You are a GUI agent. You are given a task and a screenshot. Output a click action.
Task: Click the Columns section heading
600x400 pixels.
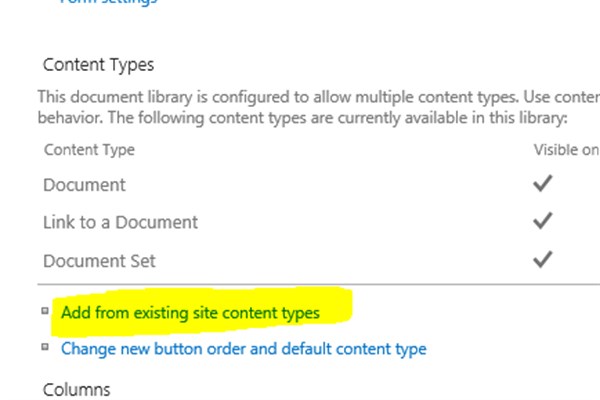tap(76, 388)
